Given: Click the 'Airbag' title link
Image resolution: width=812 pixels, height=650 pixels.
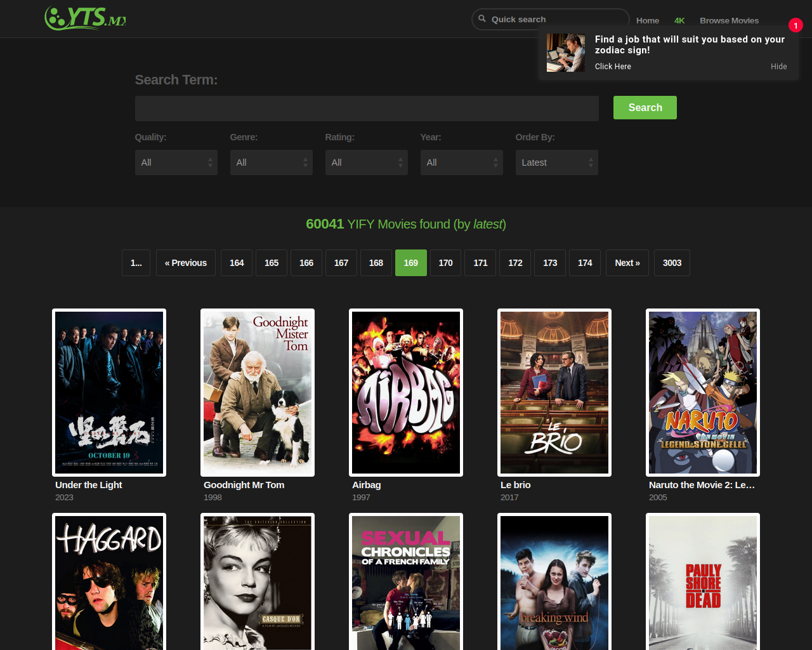Looking at the screenshot, I should 367,485.
